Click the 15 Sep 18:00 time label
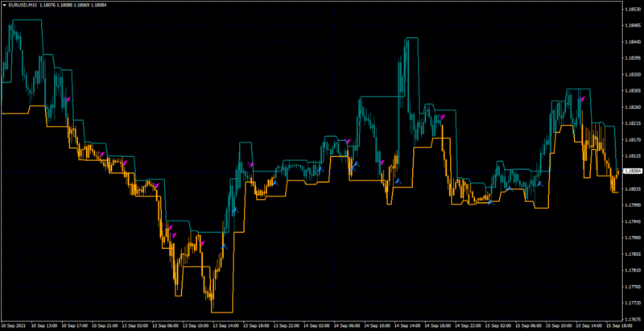 click(621, 325)
